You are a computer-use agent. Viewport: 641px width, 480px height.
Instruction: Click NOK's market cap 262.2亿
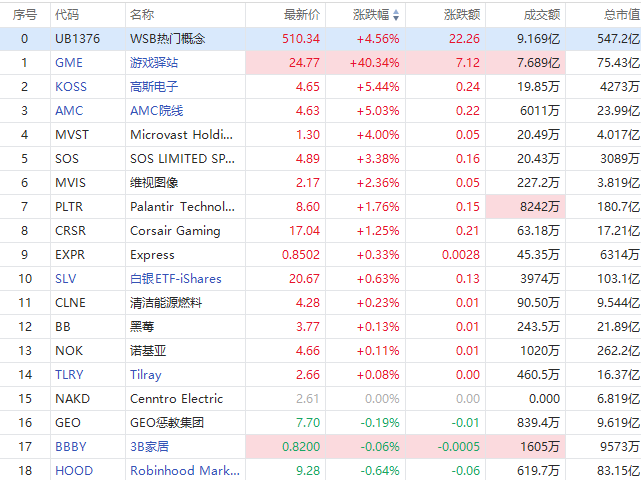click(x=619, y=351)
